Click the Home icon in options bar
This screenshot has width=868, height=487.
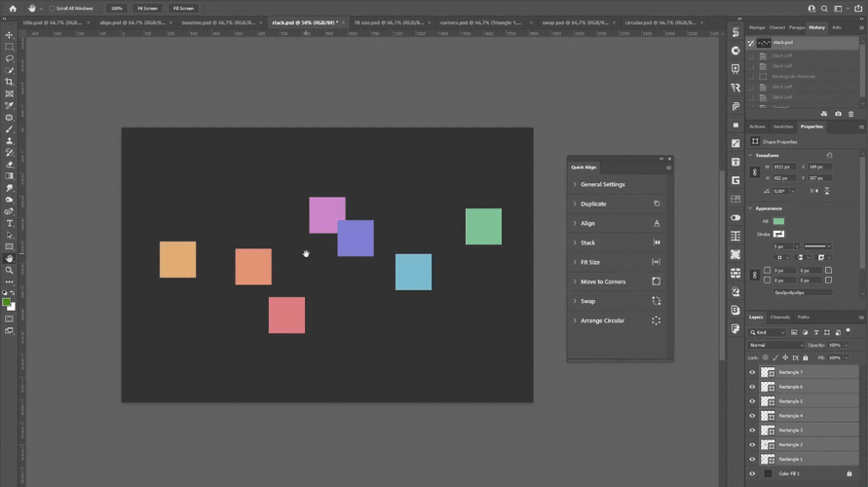(x=13, y=8)
